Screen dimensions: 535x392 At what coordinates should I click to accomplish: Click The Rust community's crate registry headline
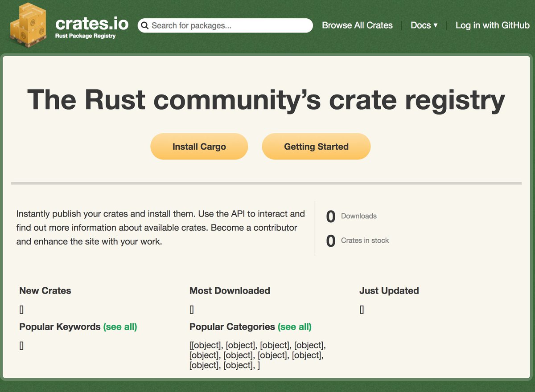[x=266, y=100]
